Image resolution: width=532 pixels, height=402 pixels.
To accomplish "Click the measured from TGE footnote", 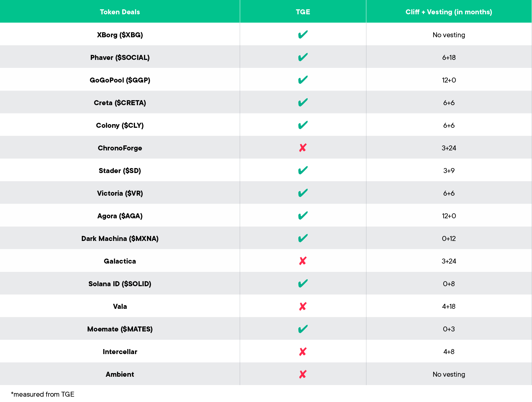I will 43,394.
